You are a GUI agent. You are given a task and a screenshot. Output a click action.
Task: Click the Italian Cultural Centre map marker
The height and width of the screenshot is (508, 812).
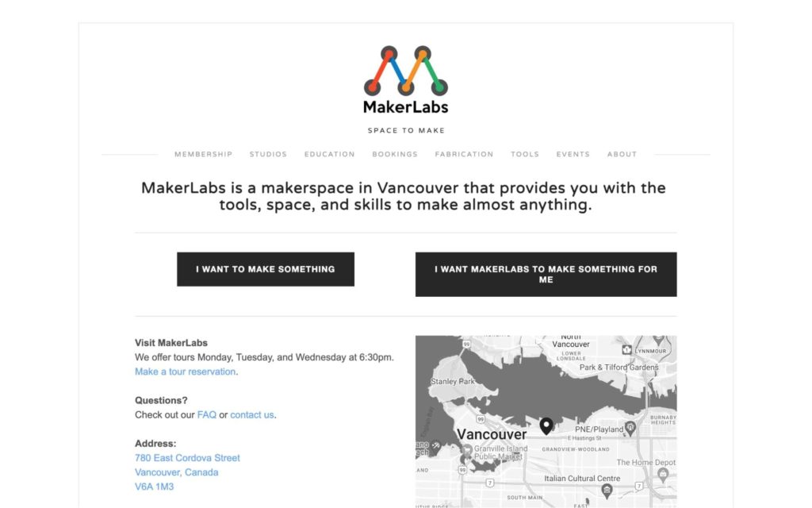tap(607, 490)
